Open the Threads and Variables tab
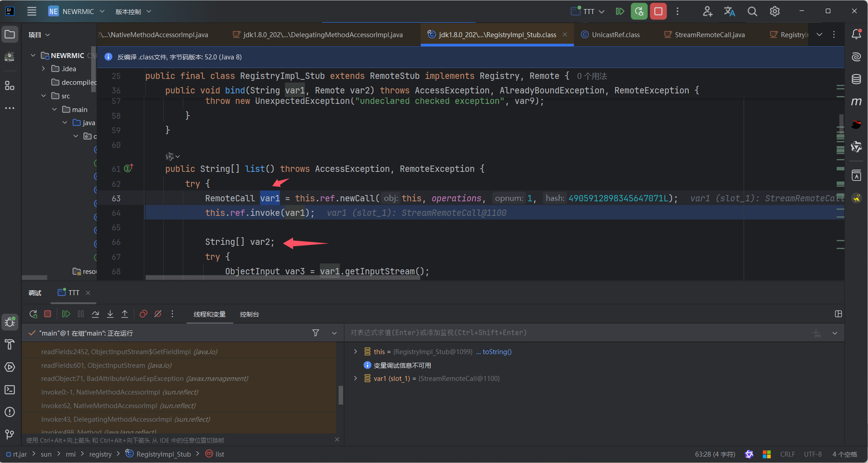 (x=210, y=314)
